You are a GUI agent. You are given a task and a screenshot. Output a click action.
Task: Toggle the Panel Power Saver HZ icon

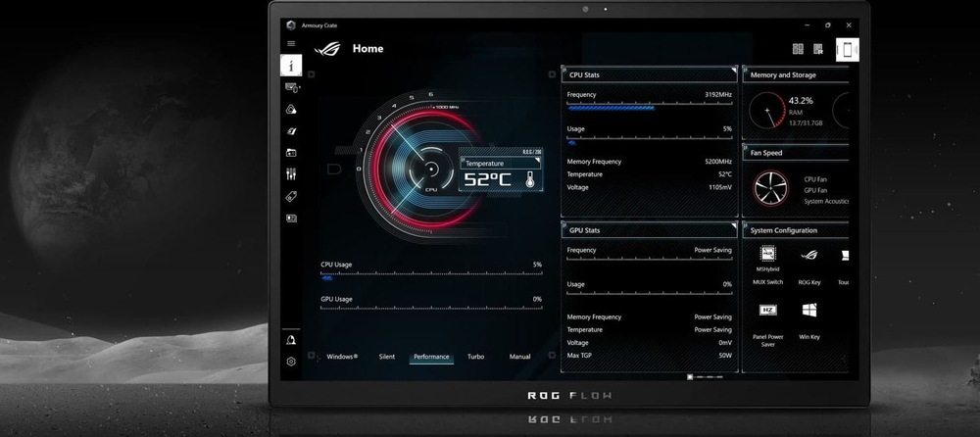click(x=767, y=310)
